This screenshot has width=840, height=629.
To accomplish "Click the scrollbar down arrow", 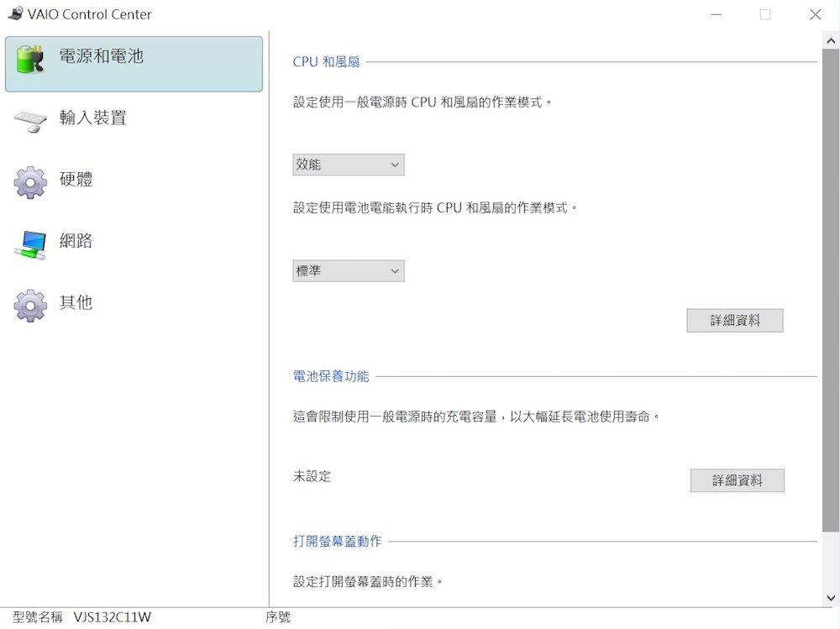I will pyautogui.click(x=831, y=598).
